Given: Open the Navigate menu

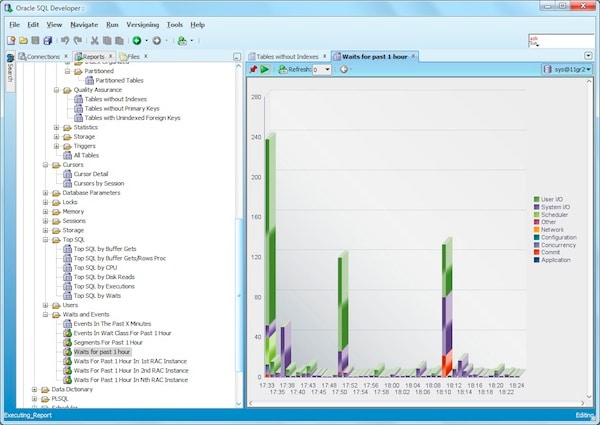Looking at the screenshot, I should tap(84, 25).
